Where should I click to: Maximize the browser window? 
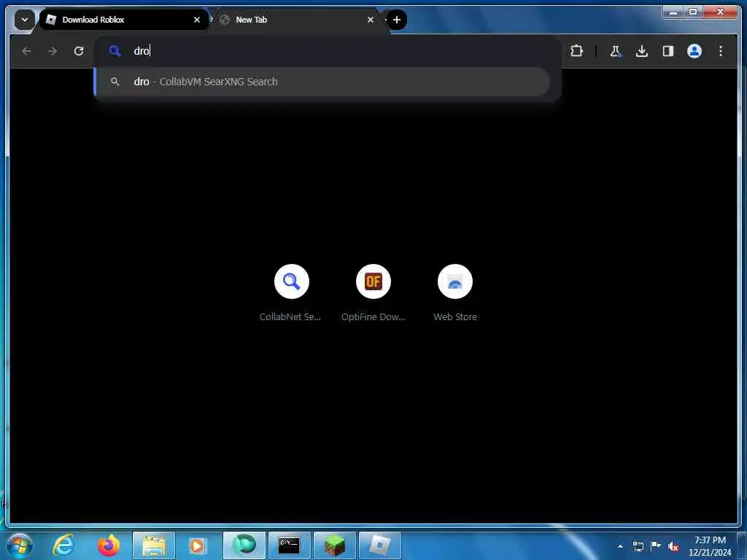coord(693,12)
